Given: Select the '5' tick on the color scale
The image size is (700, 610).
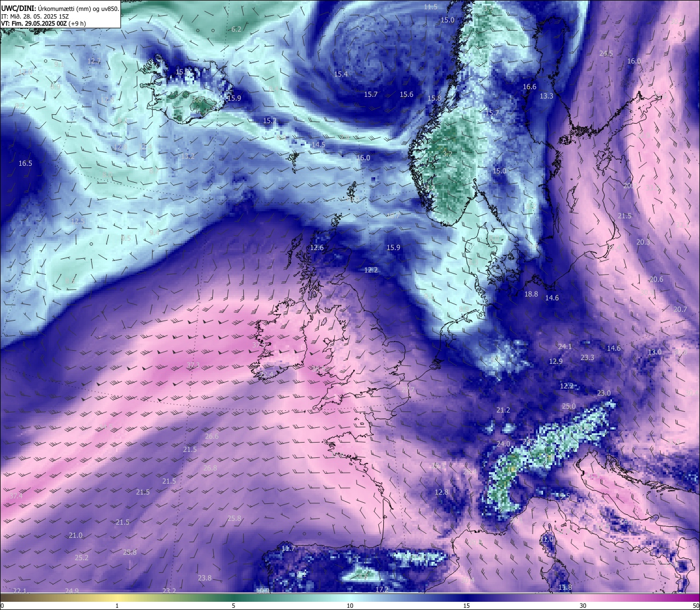Looking at the screenshot, I should (x=234, y=606).
